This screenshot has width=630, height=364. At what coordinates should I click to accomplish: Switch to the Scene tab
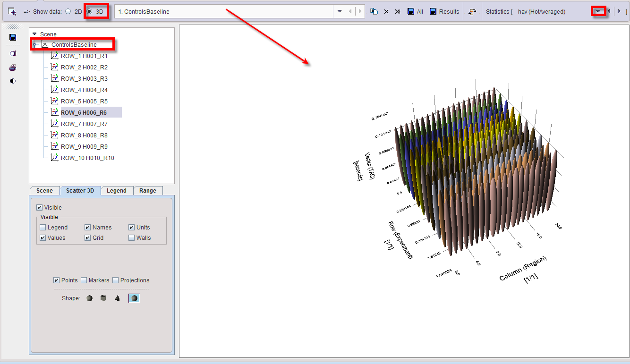pyautogui.click(x=44, y=191)
